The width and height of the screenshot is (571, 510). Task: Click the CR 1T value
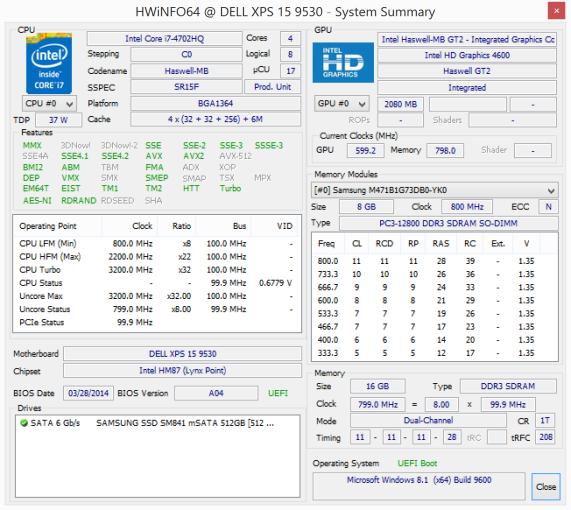tap(545, 420)
